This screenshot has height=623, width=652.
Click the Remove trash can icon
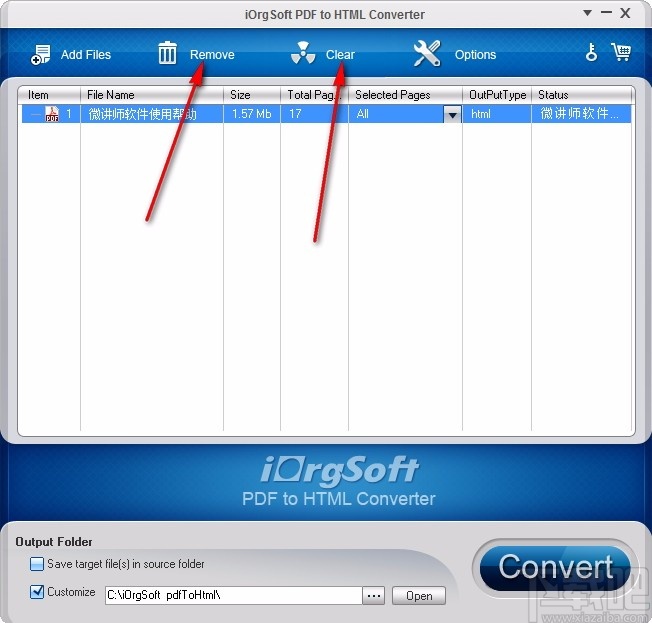point(167,53)
